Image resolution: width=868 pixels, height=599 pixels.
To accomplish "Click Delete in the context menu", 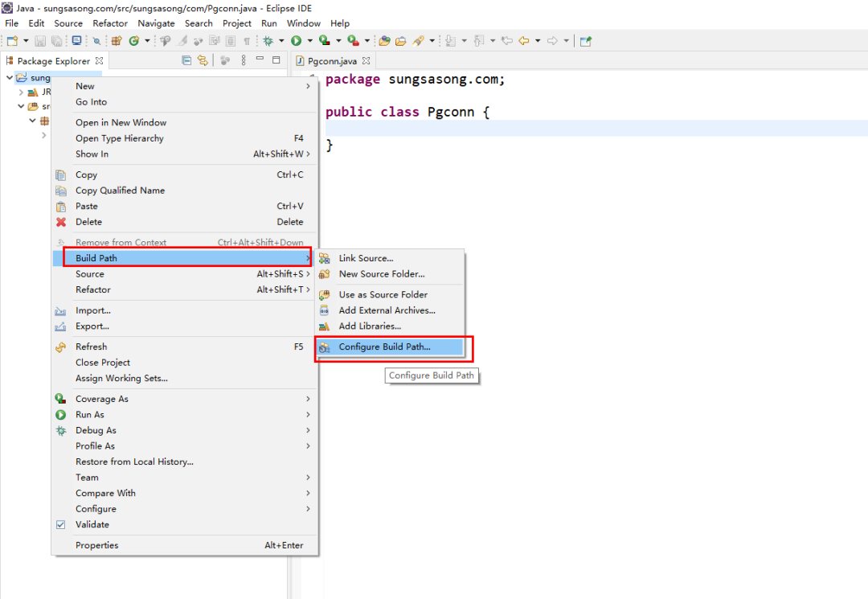I will pos(185,222).
